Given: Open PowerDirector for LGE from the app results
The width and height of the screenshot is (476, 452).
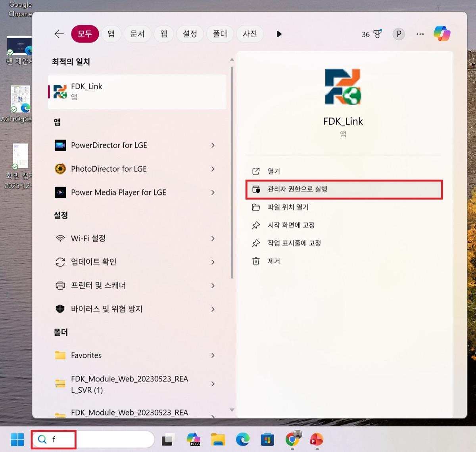Looking at the screenshot, I should tap(109, 145).
